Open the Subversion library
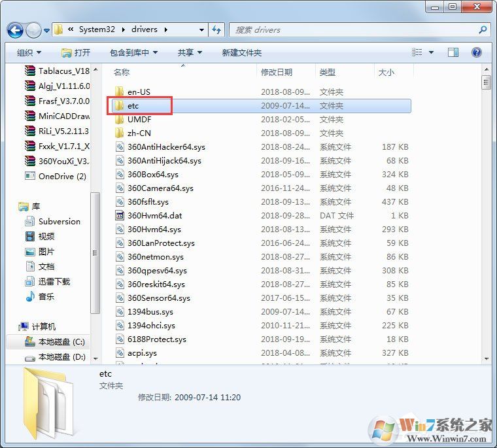Viewport: 497px width, 448px height. point(53,221)
